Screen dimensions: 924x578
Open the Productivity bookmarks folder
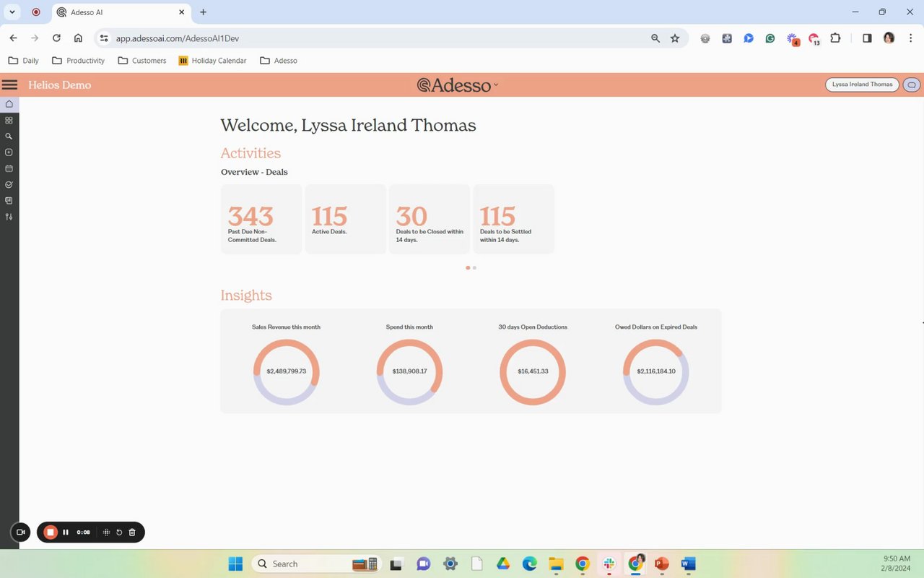pos(79,61)
